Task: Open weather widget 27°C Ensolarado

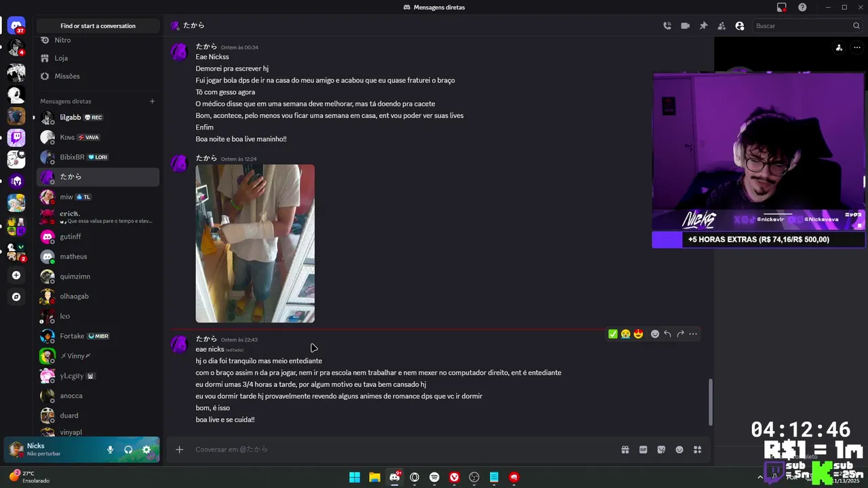Action: (30, 476)
